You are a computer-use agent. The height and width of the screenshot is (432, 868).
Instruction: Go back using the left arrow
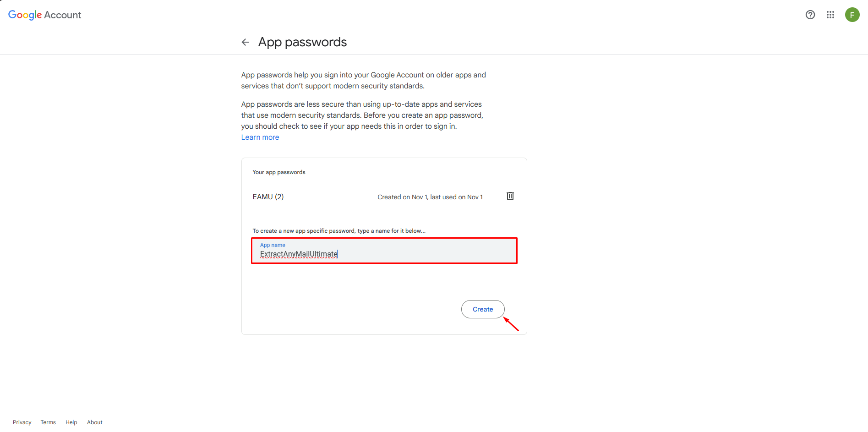246,42
